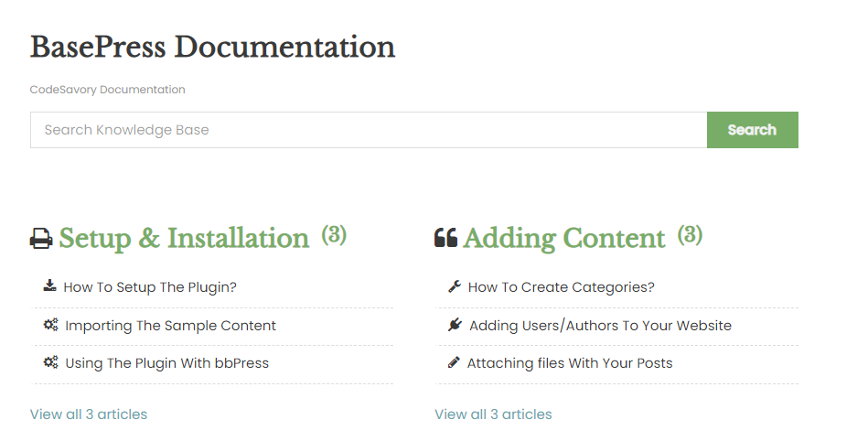
Task: Click the plug icon beside Adding Users/Authors
Action: (x=455, y=325)
